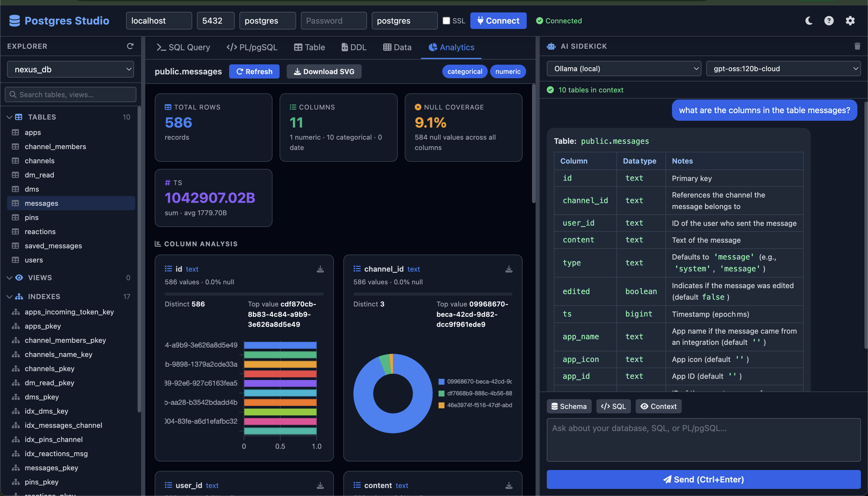The width and height of the screenshot is (868, 496).
Task: Clear AI Sidekick chat with trash icon
Action: click(x=857, y=46)
